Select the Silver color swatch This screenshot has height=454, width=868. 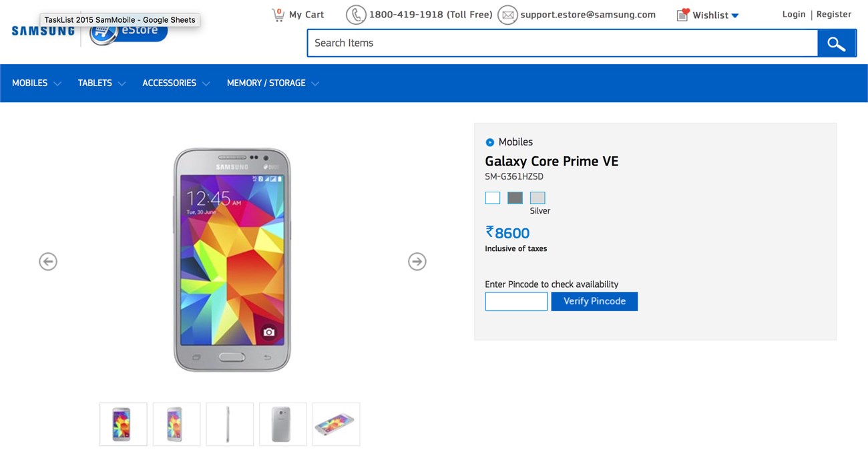[x=537, y=198]
